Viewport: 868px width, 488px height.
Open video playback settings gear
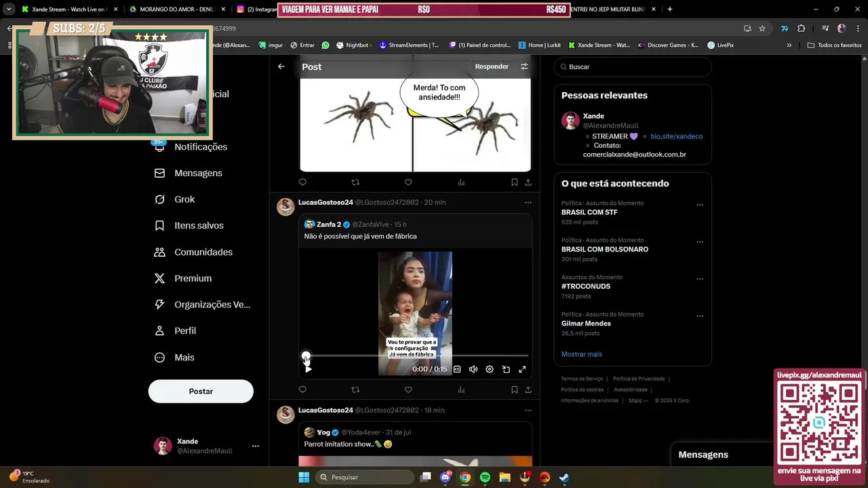[490, 369]
